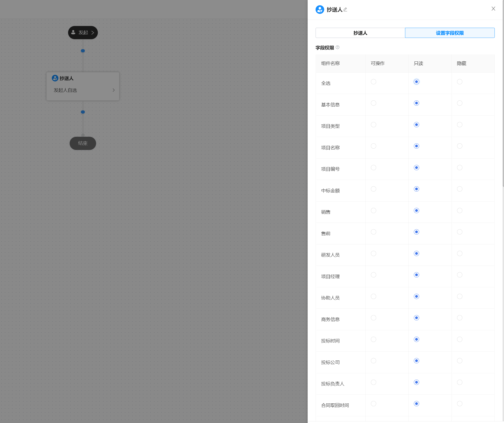Open 发起人自选 chevron in 抄送人 node

click(x=113, y=90)
